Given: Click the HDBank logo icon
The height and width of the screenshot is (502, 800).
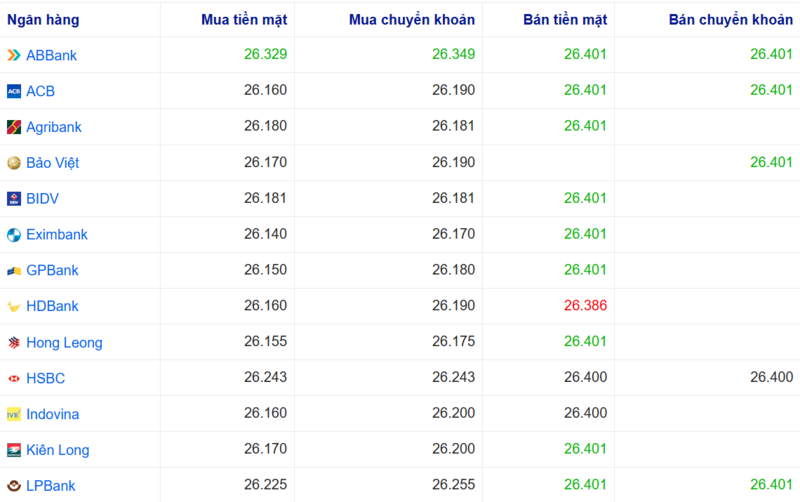Looking at the screenshot, I should coord(14,307).
